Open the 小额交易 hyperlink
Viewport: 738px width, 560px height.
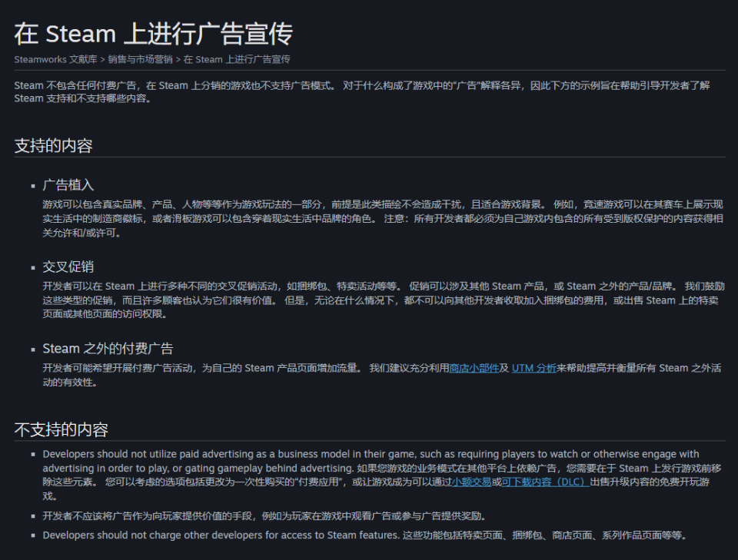(471, 482)
